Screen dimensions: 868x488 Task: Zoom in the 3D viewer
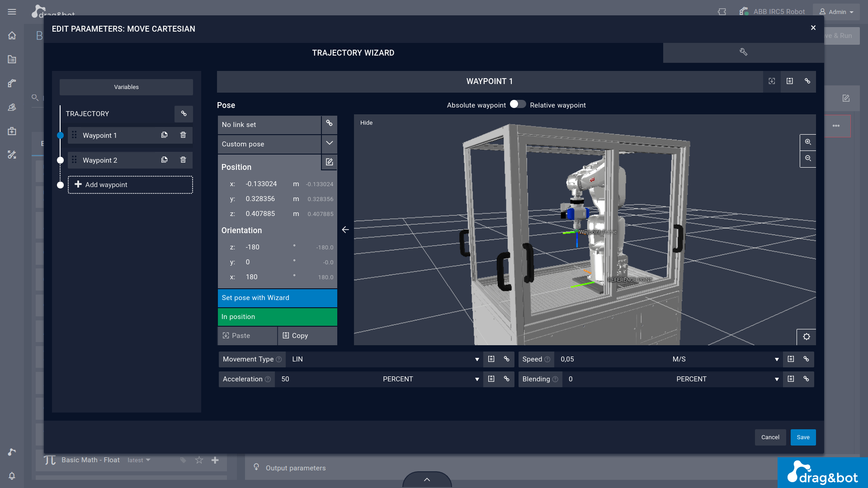click(x=808, y=142)
